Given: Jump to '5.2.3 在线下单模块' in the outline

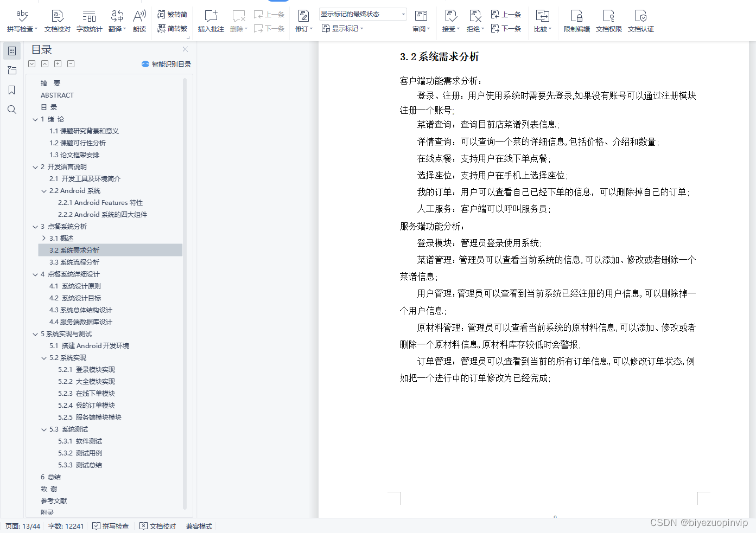Looking at the screenshot, I should pos(87,394).
